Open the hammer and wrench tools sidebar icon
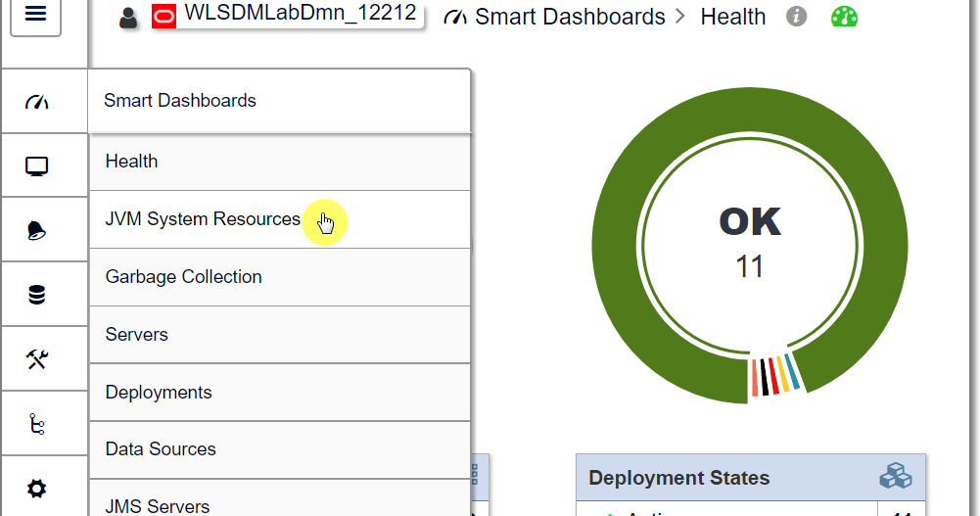 click(37, 359)
